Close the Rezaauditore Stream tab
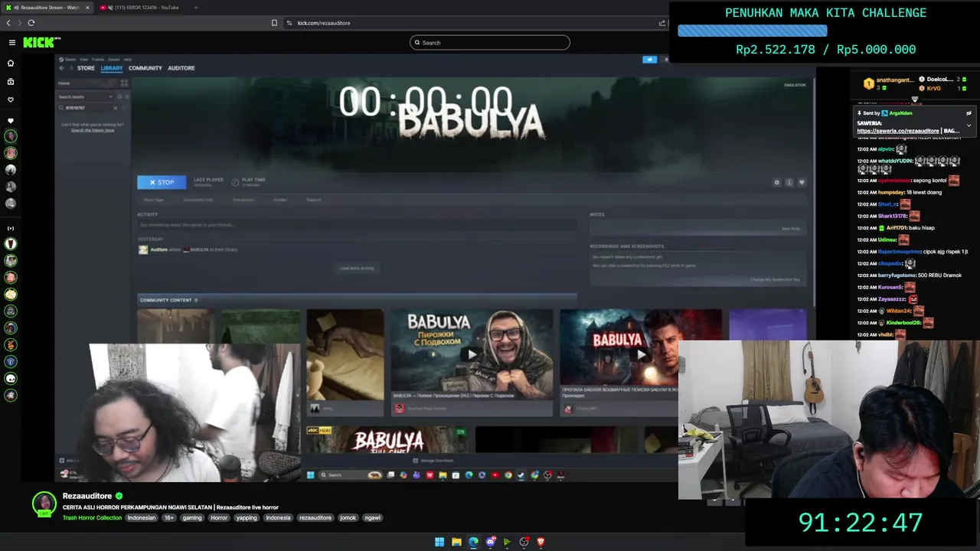This screenshot has height=551, width=980. click(x=87, y=8)
